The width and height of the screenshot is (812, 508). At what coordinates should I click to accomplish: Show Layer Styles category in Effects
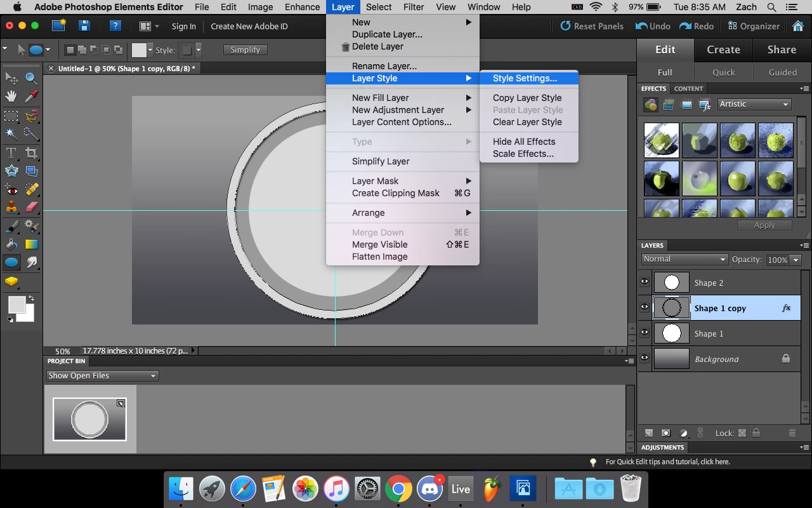coord(669,105)
